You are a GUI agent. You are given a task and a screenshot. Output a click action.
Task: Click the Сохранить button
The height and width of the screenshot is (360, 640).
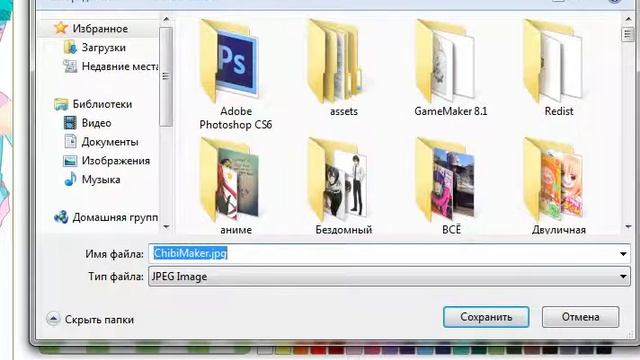pos(486,317)
